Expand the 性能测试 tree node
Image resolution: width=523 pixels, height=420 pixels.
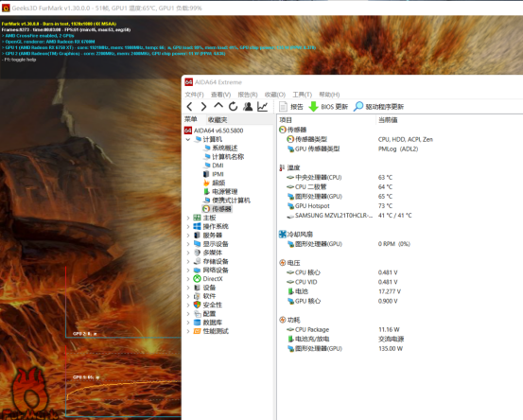[x=188, y=331]
